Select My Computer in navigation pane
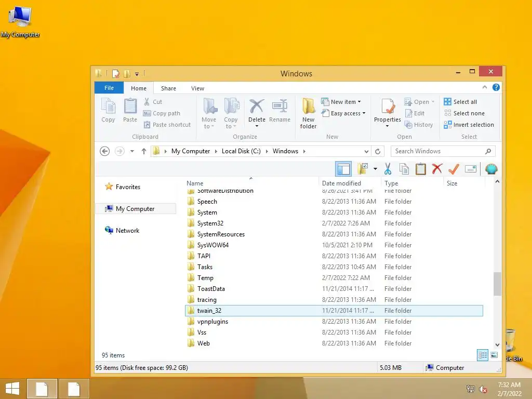 (136, 209)
